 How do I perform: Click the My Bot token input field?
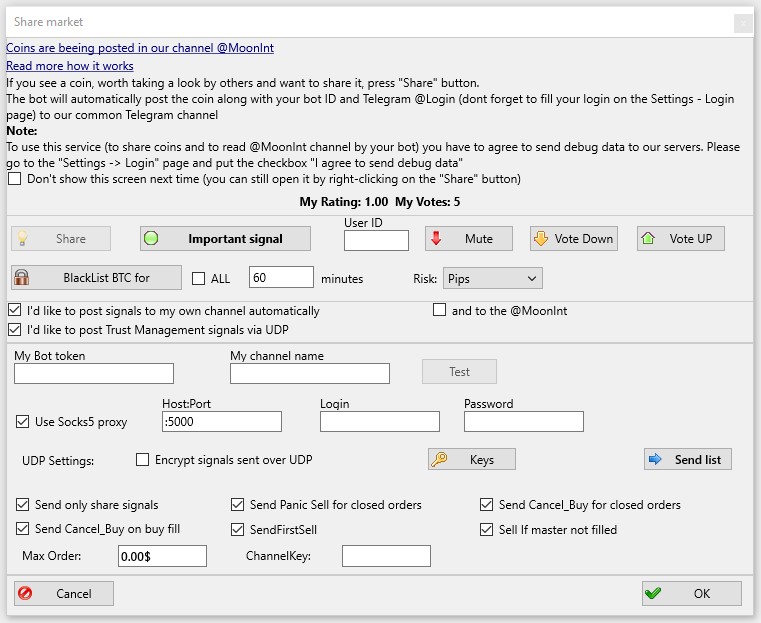(x=94, y=373)
